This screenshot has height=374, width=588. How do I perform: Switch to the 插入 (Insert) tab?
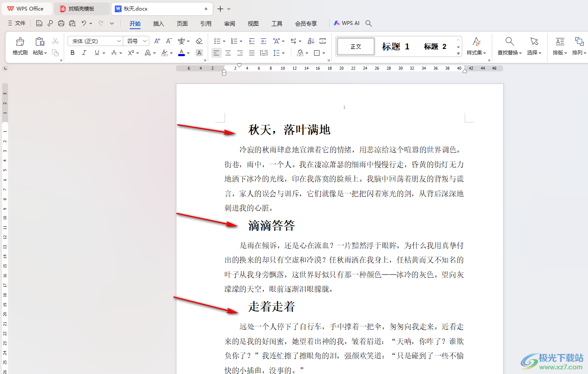159,24
